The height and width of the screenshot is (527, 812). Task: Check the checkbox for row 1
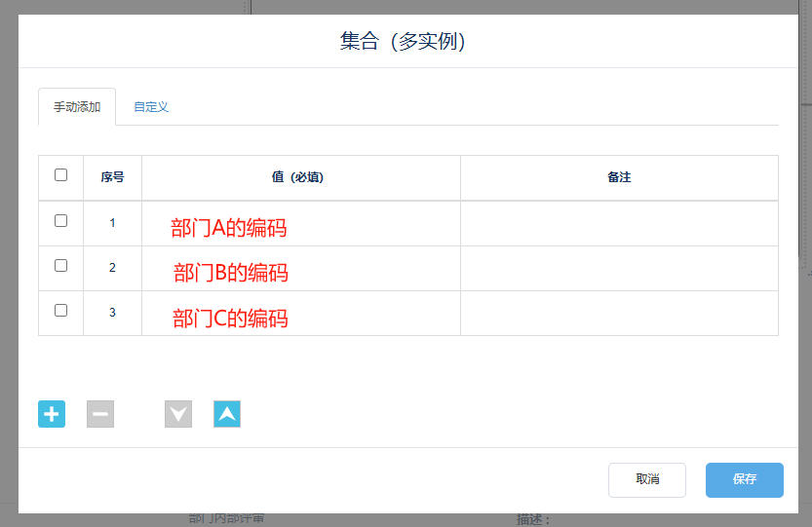point(61,221)
